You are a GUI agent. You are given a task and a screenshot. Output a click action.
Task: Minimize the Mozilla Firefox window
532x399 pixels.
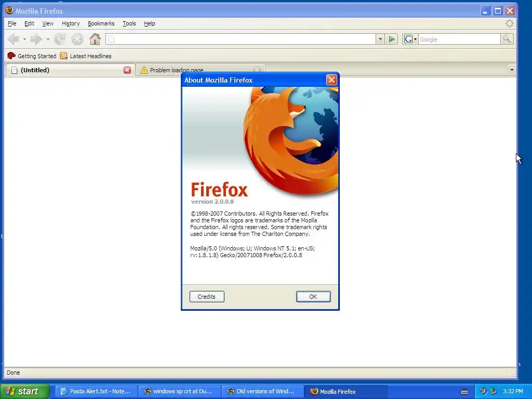click(486, 11)
